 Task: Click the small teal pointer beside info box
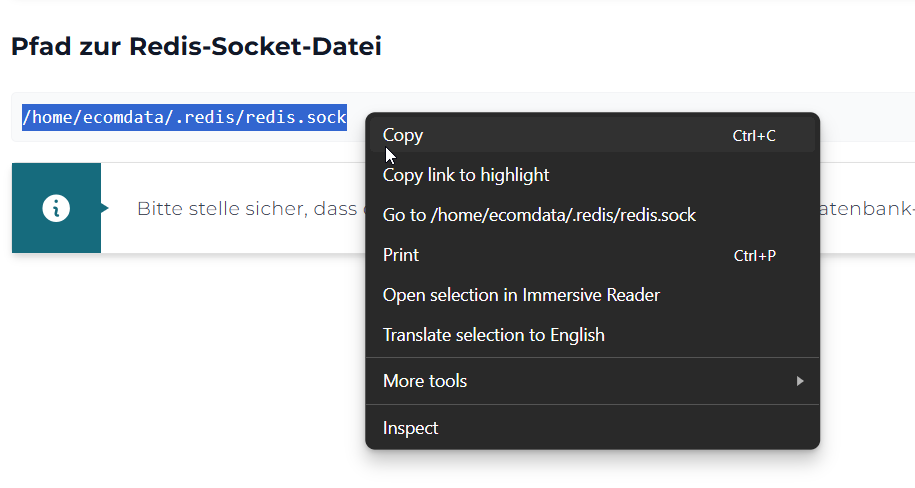[x=105, y=208]
